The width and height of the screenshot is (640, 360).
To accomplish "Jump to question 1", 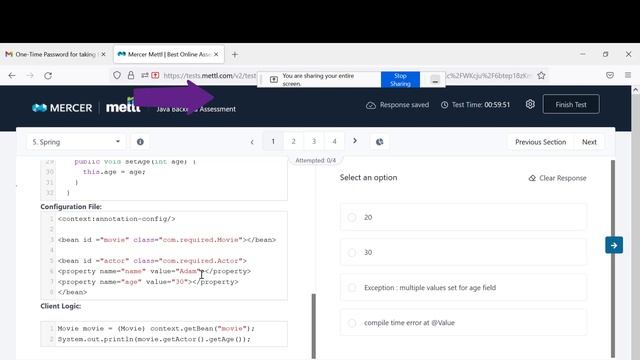I will (x=273, y=141).
